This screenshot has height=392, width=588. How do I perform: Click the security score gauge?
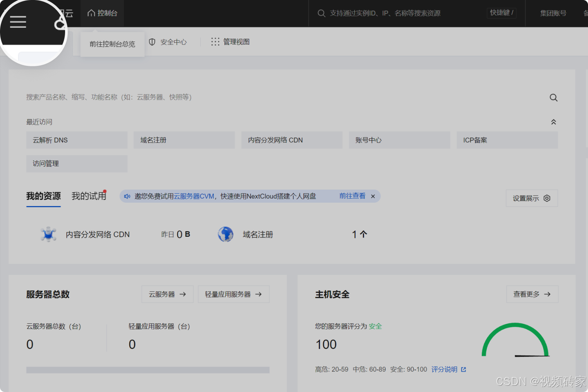(515, 340)
